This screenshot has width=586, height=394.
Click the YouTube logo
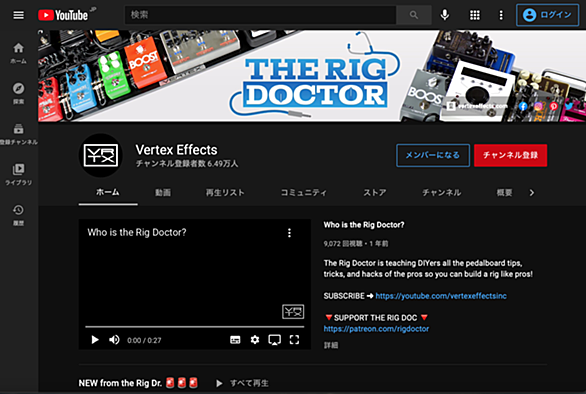(64, 15)
